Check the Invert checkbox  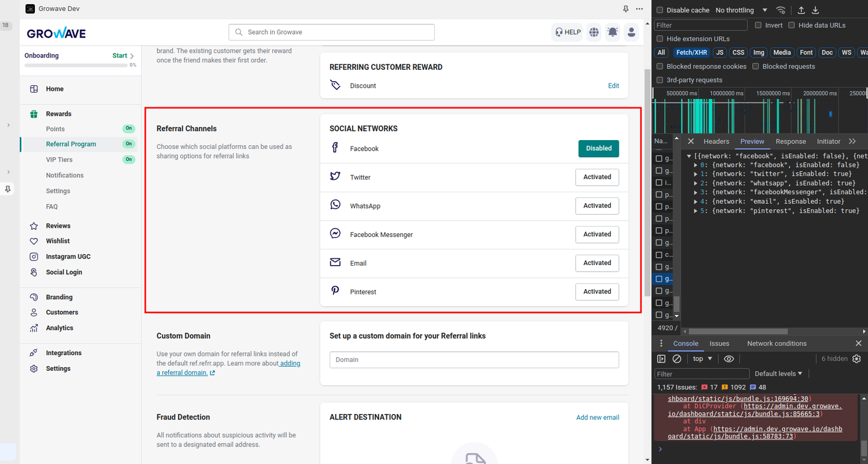tap(758, 25)
